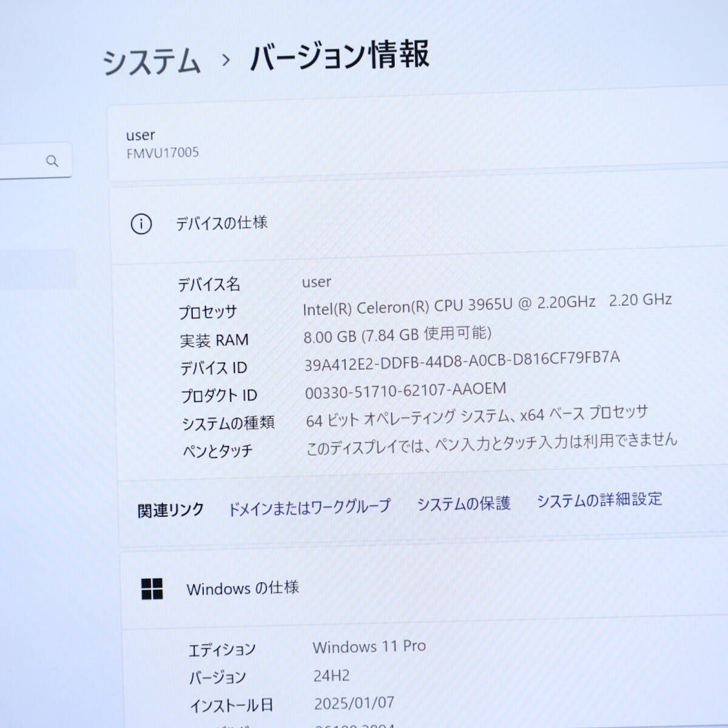Select version value 24H2
This screenshot has width=728, height=728.
click(x=332, y=675)
